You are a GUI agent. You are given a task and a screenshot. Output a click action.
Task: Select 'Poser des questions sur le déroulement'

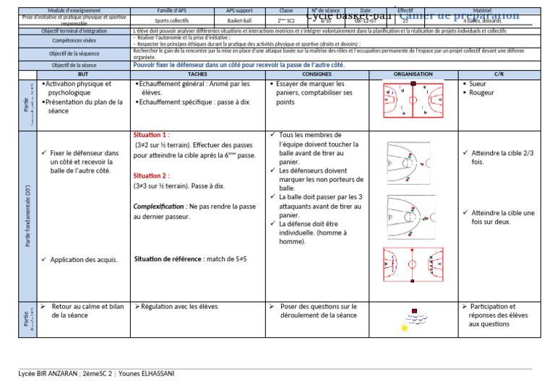(313, 311)
